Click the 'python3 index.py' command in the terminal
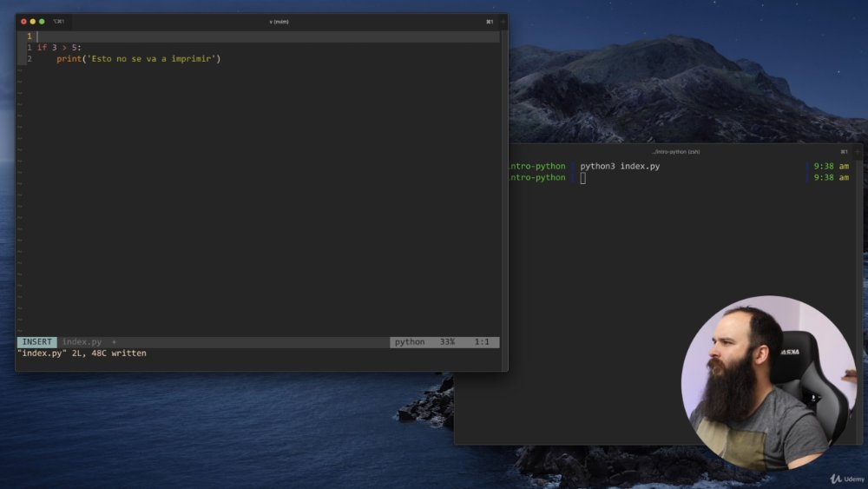Image resolution: width=868 pixels, height=489 pixels. [620, 166]
